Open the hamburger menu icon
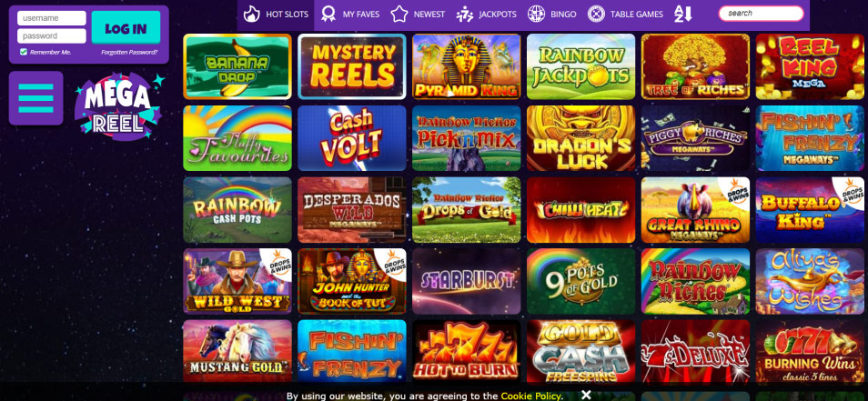The height and width of the screenshot is (401, 868). [x=36, y=98]
